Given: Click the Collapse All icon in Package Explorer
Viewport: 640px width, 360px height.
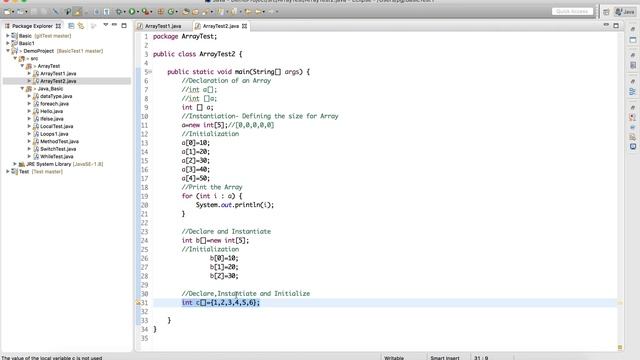Looking at the screenshot, I should coord(71,26).
